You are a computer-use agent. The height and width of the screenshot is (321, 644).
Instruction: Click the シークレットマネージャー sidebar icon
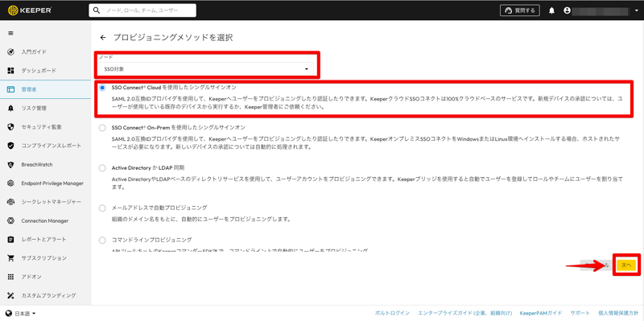pos(11,202)
